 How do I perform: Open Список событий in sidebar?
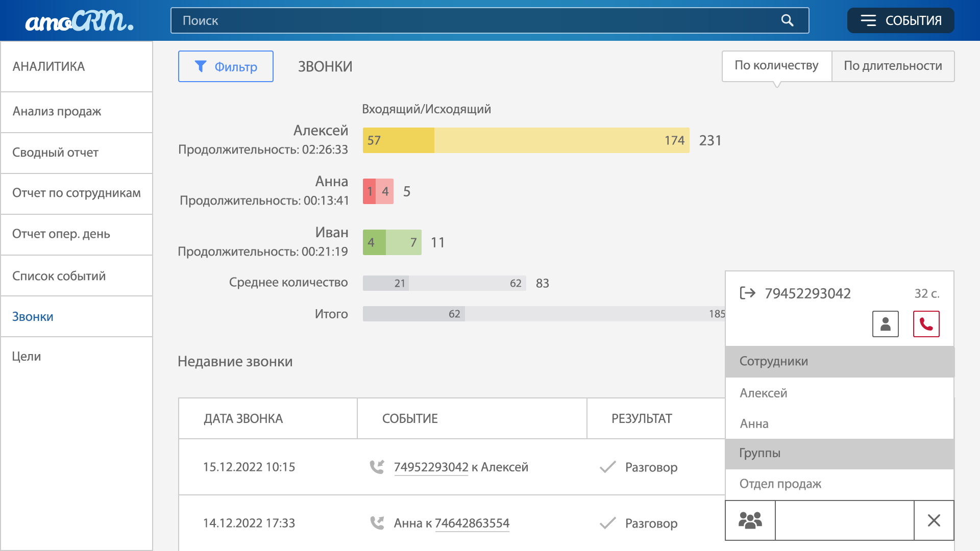pyautogui.click(x=77, y=275)
